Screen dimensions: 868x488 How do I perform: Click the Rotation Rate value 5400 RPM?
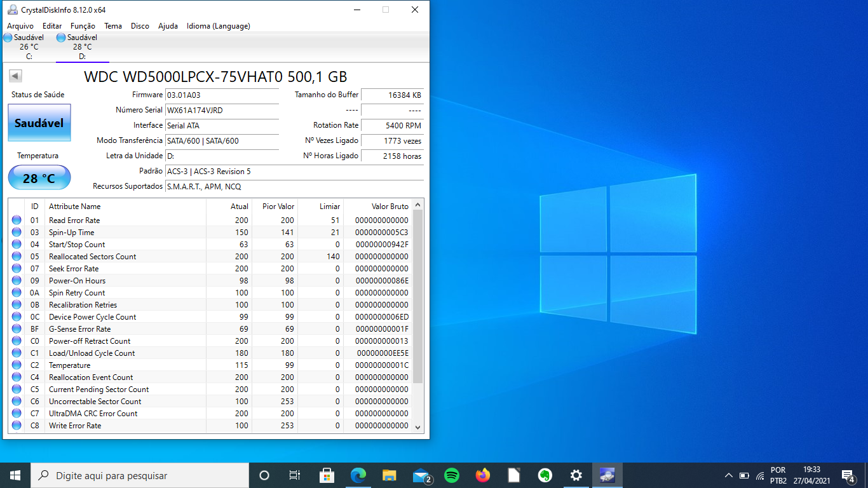(x=392, y=125)
